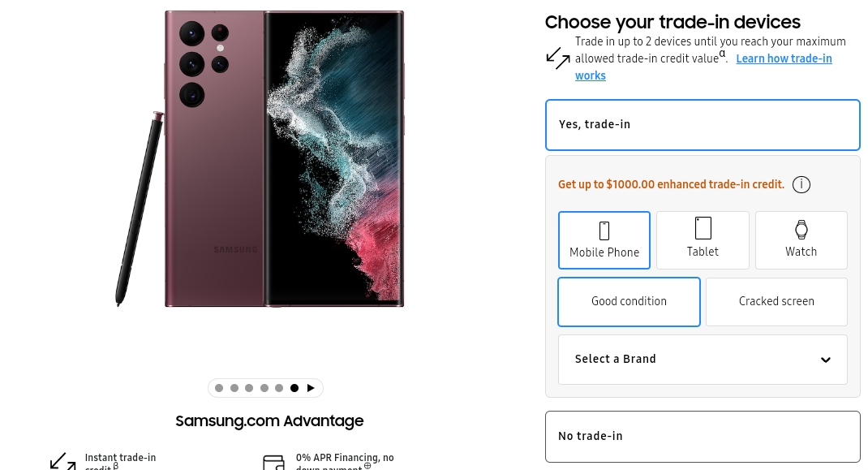Click the 0% APR Financing footnote symbol
Screen dimensions: 868x470
[367, 466]
